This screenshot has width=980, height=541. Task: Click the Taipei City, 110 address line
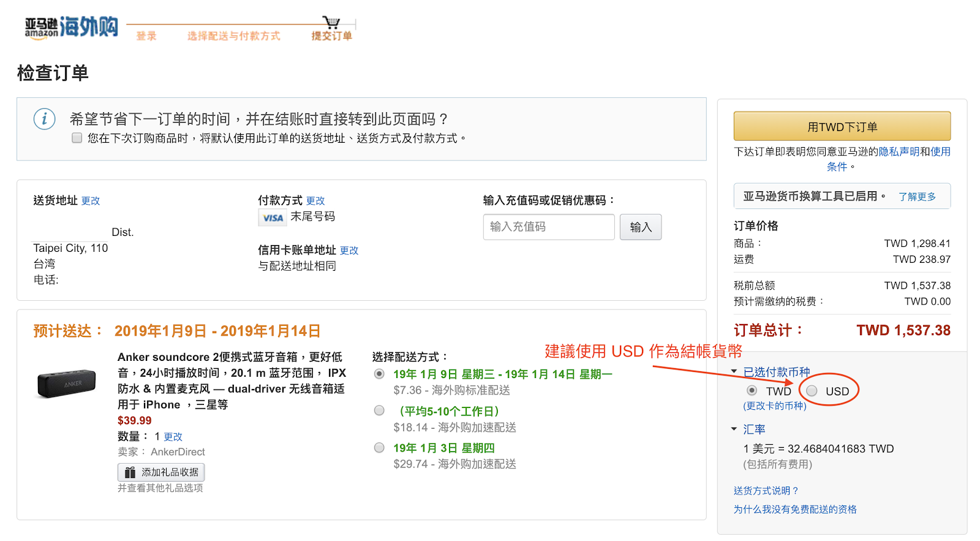[70, 248]
